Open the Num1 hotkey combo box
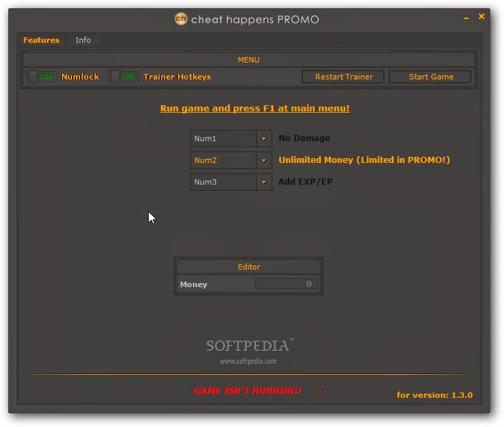Screen dimensions: 504x427 coord(231,138)
